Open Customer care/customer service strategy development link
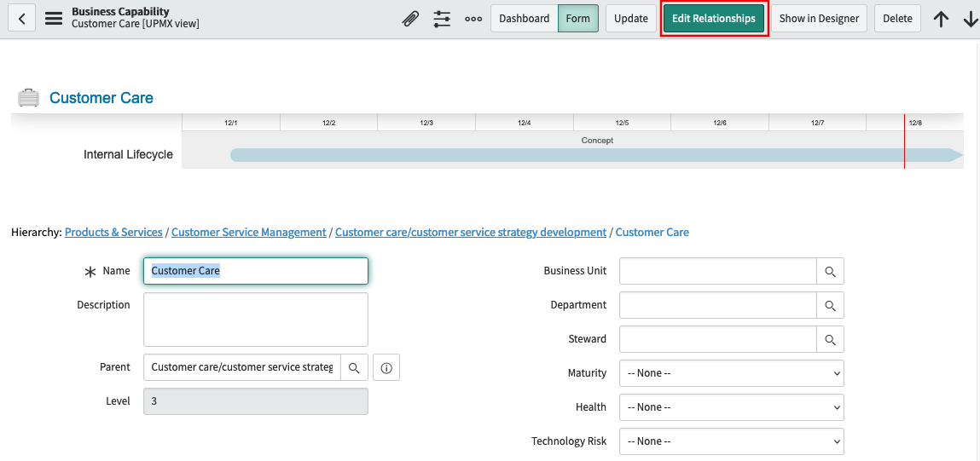 tap(471, 233)
